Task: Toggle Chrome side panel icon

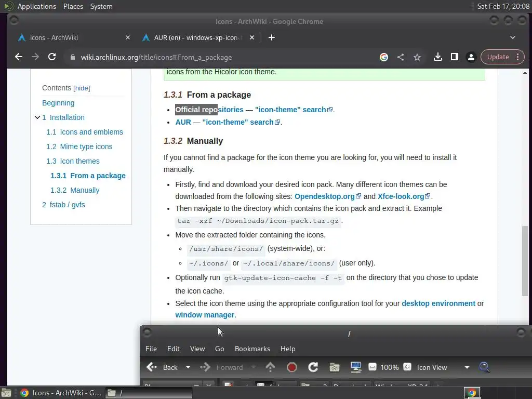Action: point(455,57)
